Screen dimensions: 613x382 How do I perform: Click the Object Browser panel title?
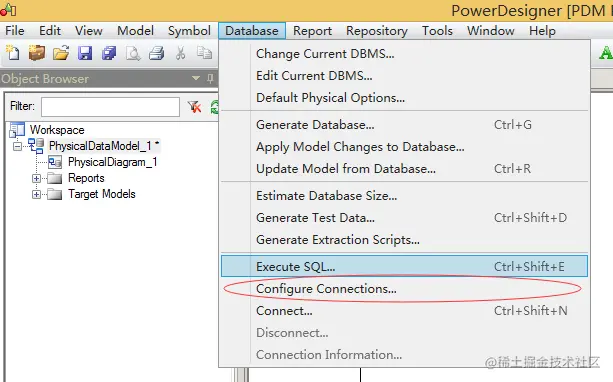[45, 79]
